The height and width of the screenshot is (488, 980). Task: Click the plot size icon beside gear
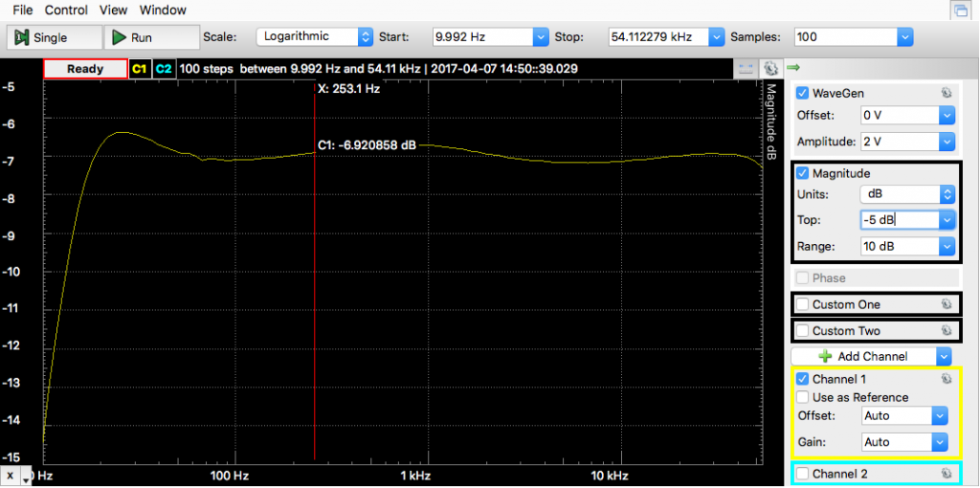click(746, 68)
